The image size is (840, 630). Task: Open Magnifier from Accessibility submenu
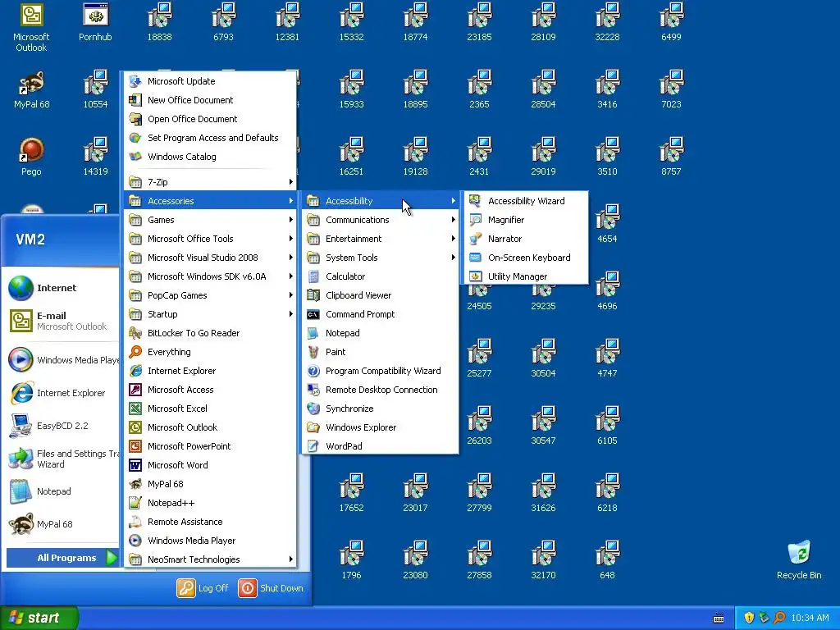(x=526, y=220)
